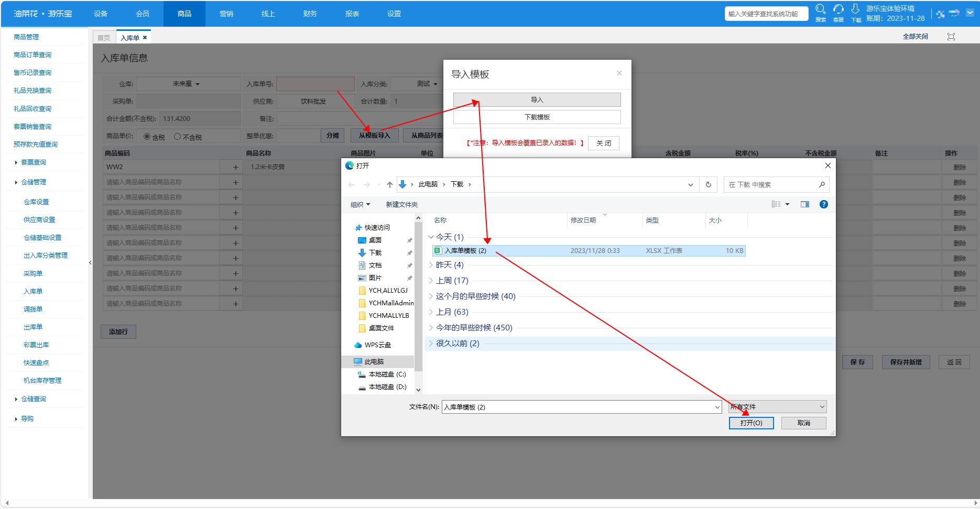Select the 含税 radio button
This screenshot has height=509, width=980.
[x=147, y=136]
